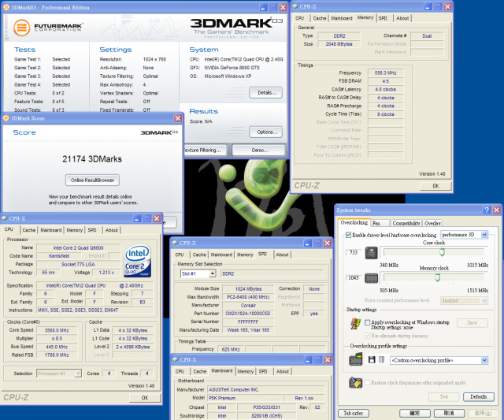Open Force constant performance level dropdown
This screenshot has height=420, width=504.
pos(484,301)
